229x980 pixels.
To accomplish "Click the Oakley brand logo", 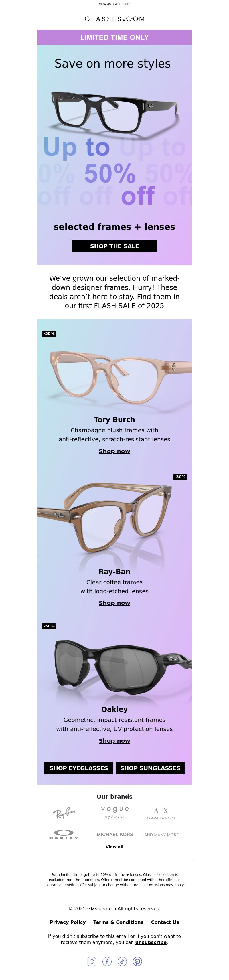I will pyautogui.click(x=64, y=835).
